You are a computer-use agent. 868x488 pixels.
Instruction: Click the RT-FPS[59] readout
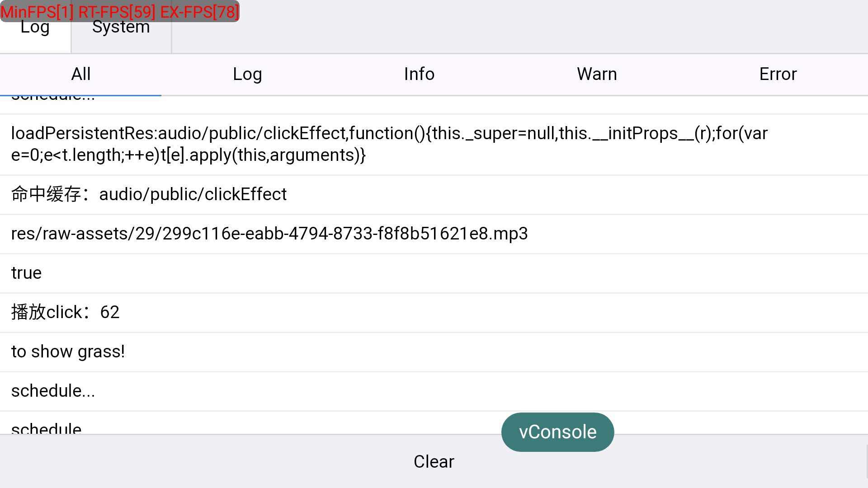click(x=117, y=12)
